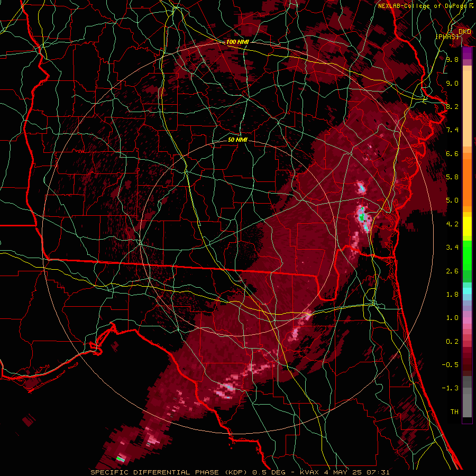The width and height of the screenshot is (476, 476).
Task: Click the 8.2 legend value
Action: [452, 106]
